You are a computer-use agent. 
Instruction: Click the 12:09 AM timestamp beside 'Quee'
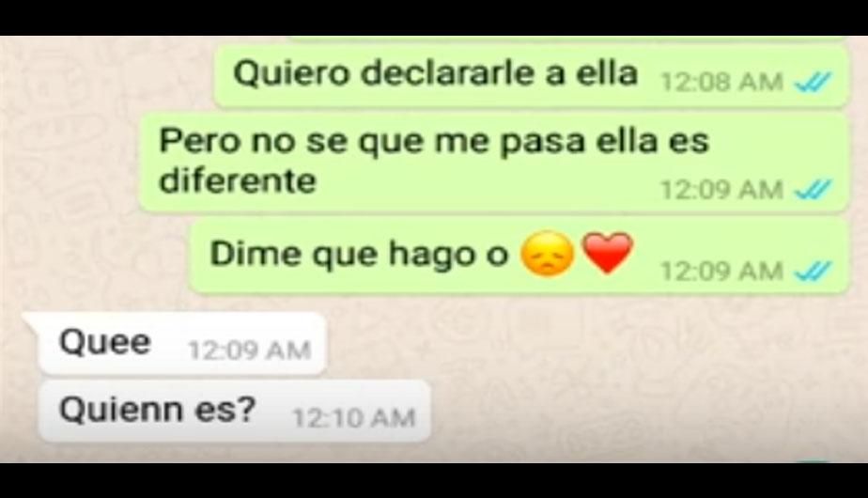tap(249, 350)
